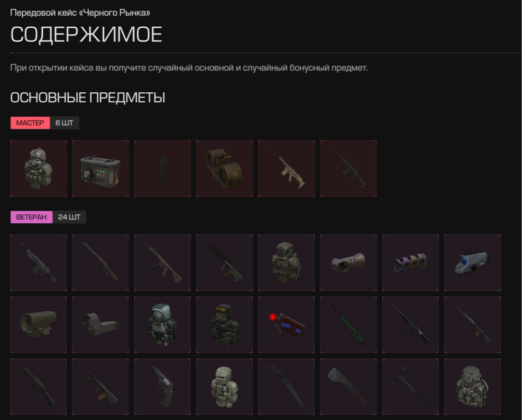The image size is (522, 420).
Task: Click the МАСТЕР rarity tag
Action: (x=30, y=123)
